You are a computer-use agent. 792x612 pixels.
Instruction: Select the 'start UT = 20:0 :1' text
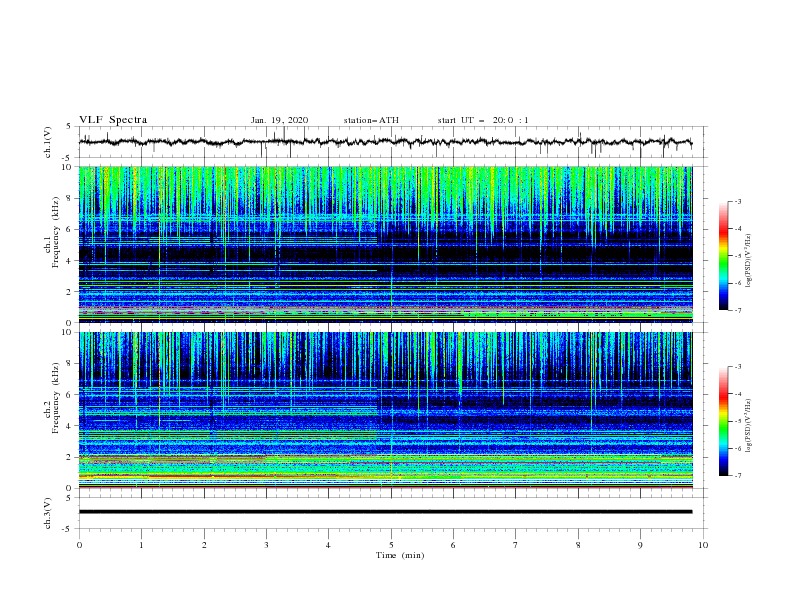coord(483,120)
